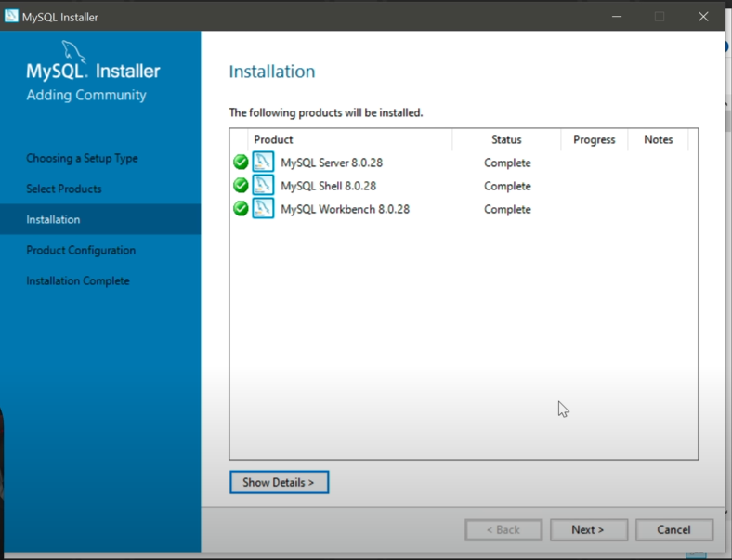Close the MySQL Installer window
732x560 pixels.
click(703, 17)
